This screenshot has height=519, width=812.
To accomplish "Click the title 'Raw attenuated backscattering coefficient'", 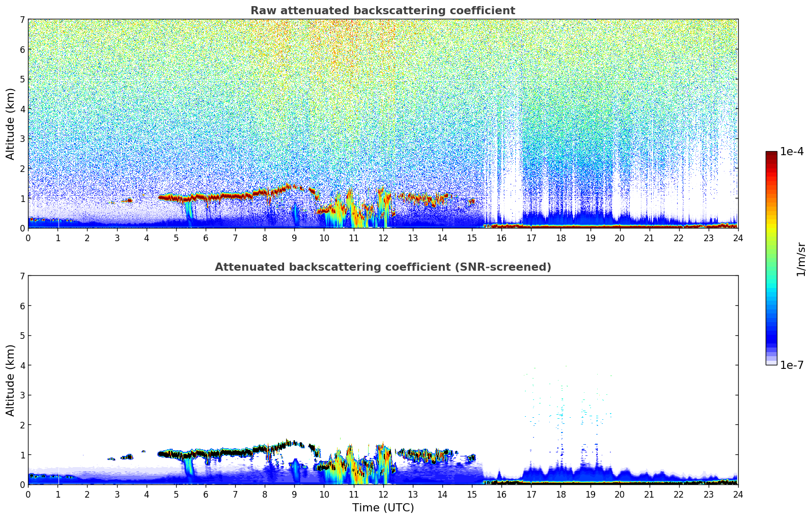I will click(383, 11).
